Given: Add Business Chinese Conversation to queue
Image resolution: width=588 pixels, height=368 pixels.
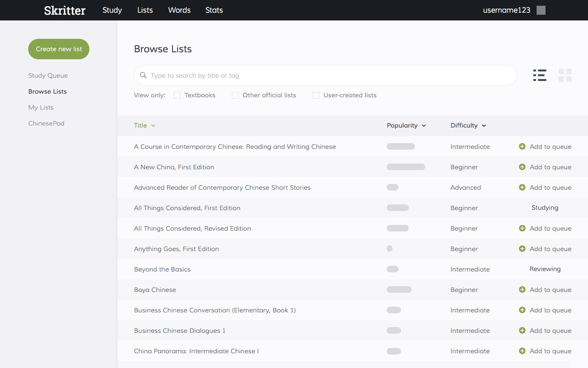Looking at the screenshot, I should pos(545,310).
